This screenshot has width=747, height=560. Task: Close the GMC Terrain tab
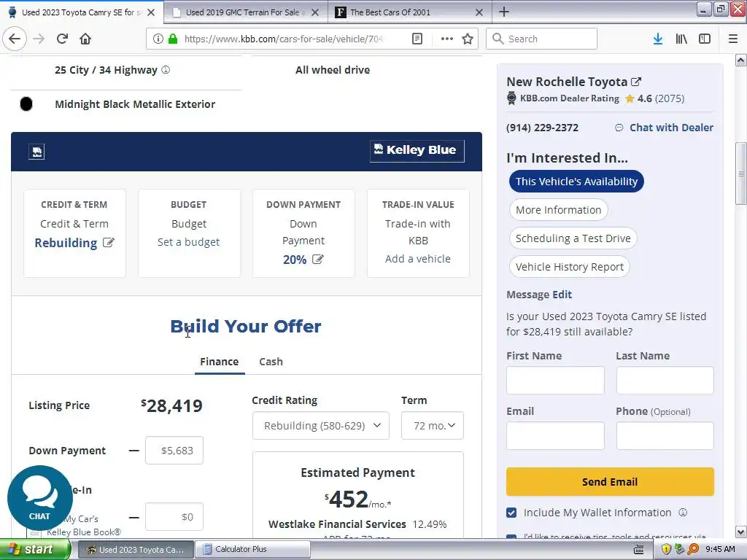pyautogui.click(x=315, y=12)
